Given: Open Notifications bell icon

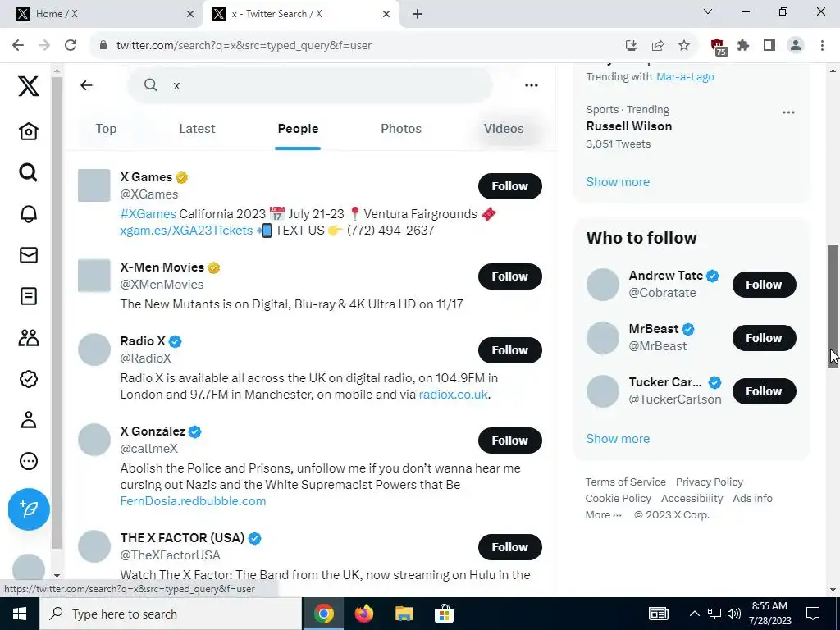Looking at the screenshot, I should [29, 214].
